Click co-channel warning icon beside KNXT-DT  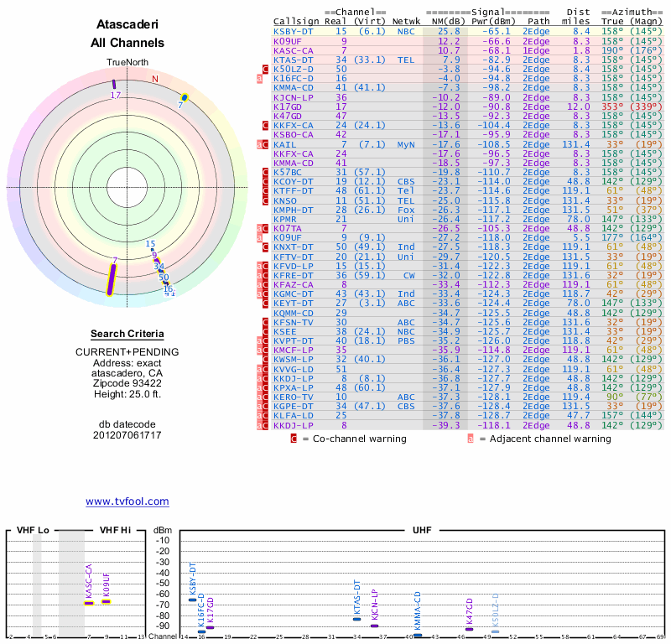[x=266, y=247]
